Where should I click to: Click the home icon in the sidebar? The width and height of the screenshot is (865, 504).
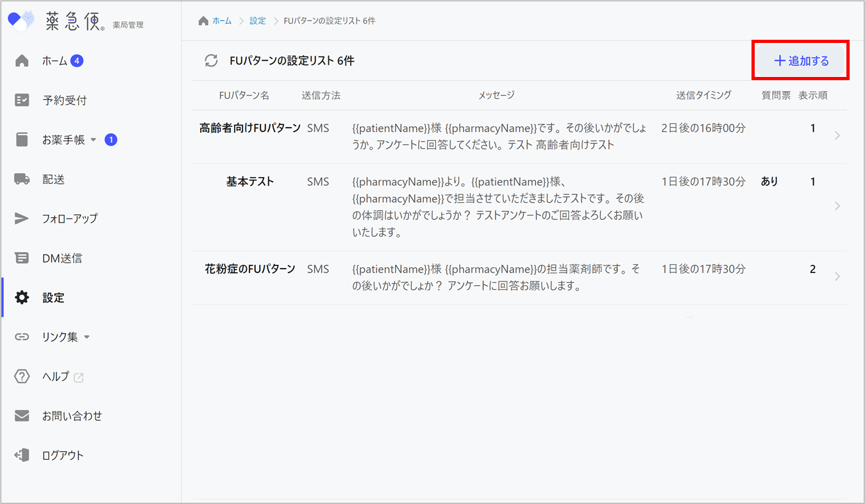click(x=22, y=61)
